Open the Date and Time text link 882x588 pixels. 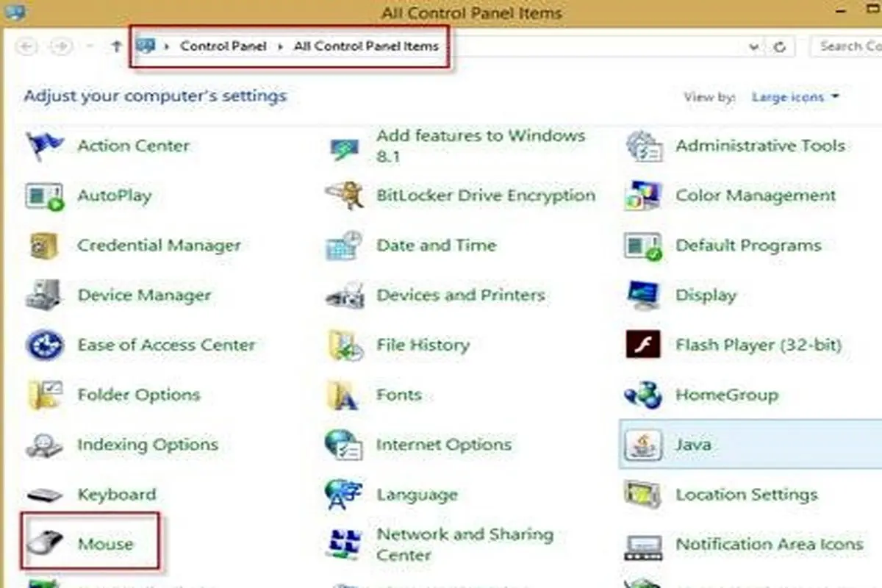437,245
